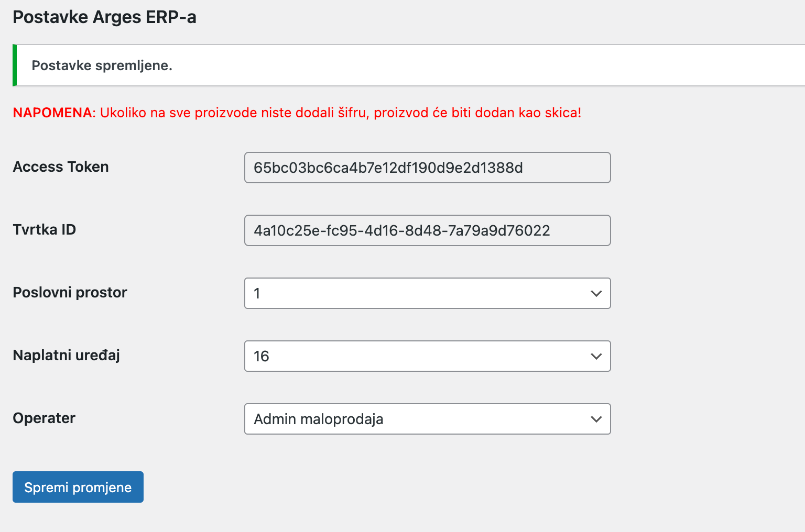Viewport: 805px width, 532px height.
Task: Click the Tvrtka ID label
Action: (45, 229)
